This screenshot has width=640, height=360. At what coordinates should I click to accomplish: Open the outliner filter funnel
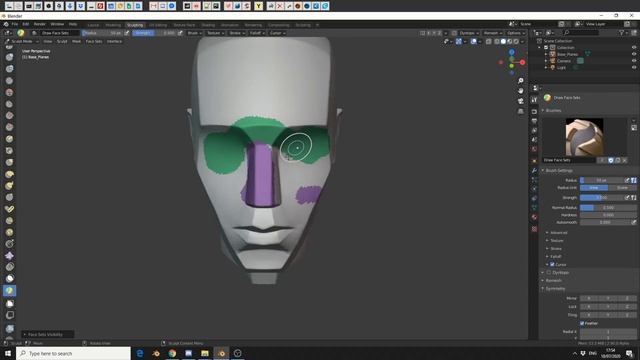pos(622,33)
